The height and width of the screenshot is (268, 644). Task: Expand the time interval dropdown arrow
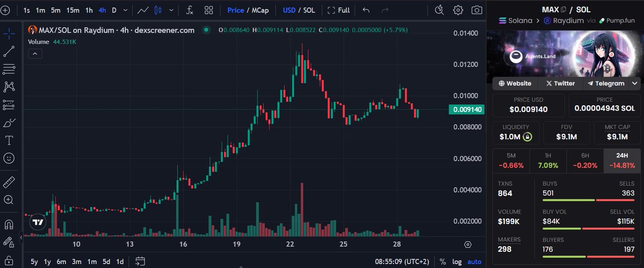pos(126,10)
